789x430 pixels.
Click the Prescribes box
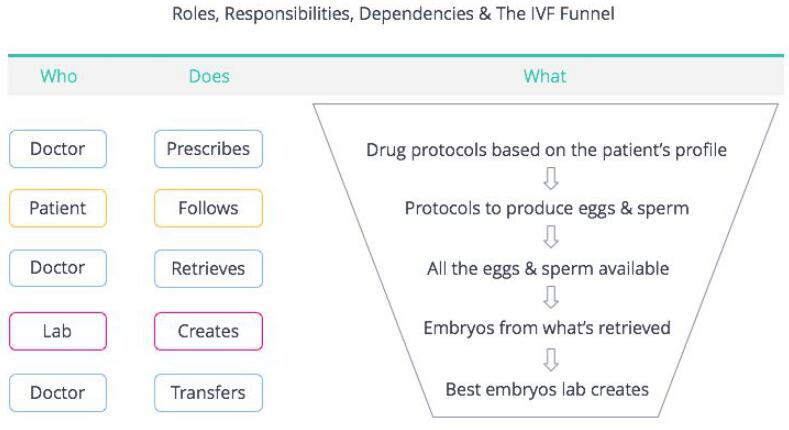click(x=208, y=149)
